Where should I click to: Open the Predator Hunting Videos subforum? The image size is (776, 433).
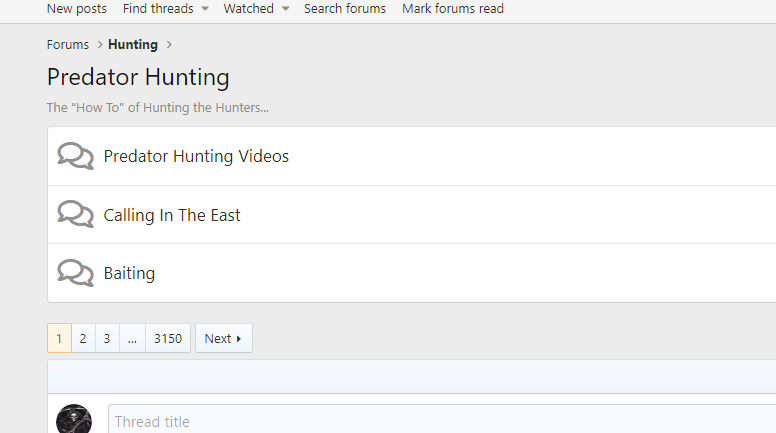tap(196, 156)
